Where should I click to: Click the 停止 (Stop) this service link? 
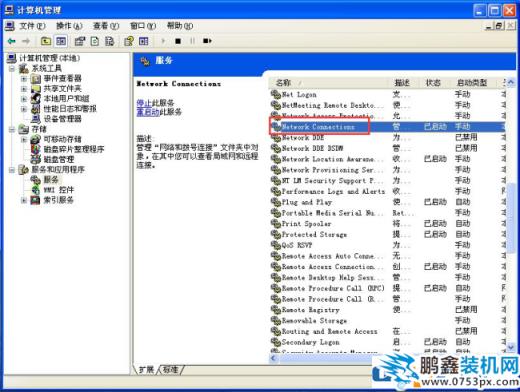tap(144, 103)
